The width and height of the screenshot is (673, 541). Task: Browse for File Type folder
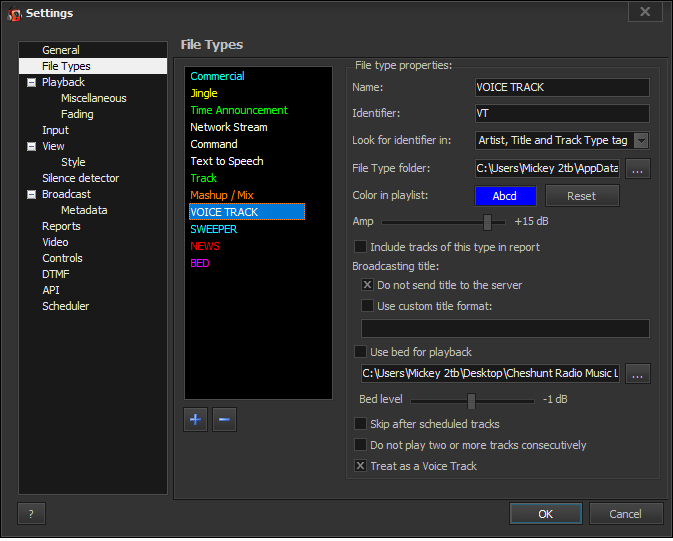click(637, 169)
